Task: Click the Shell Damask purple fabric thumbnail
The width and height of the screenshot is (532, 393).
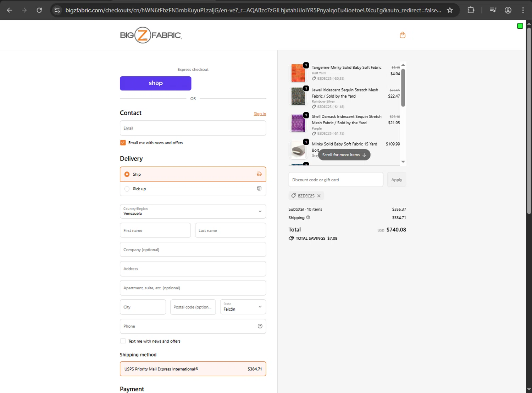Action: [x=298, y=123]
